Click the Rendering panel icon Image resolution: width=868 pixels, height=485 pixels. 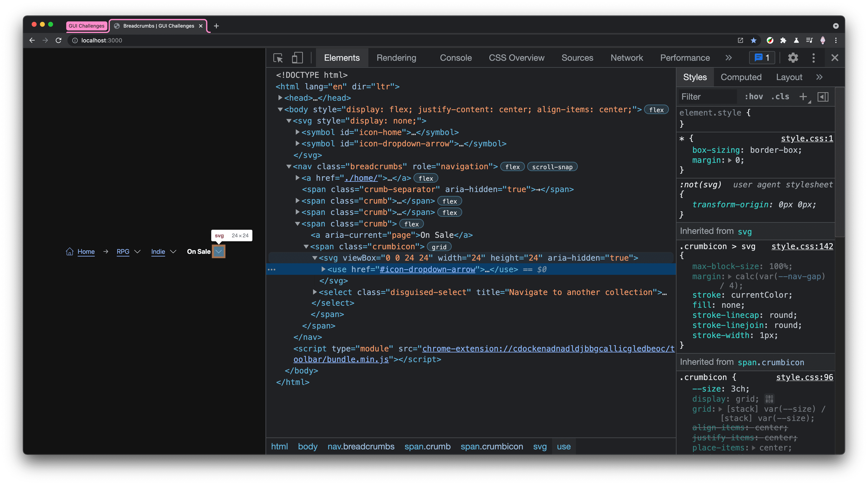click(396, 58)
